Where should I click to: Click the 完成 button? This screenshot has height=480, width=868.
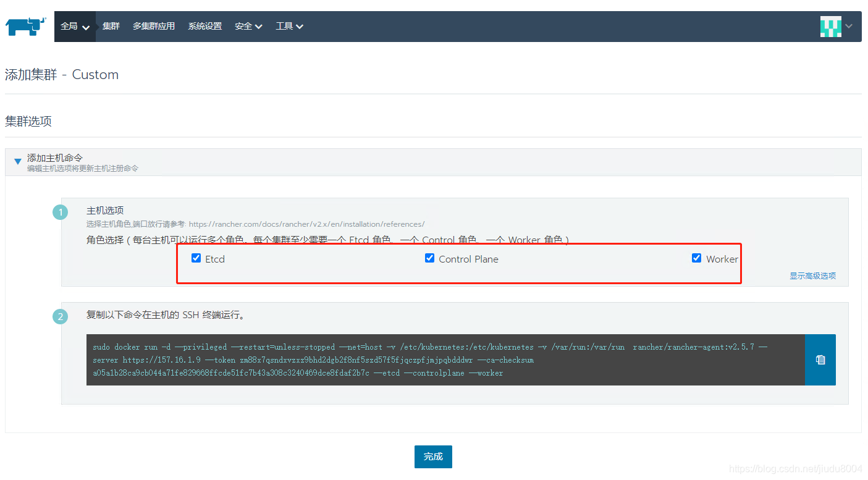coord(433,457)
